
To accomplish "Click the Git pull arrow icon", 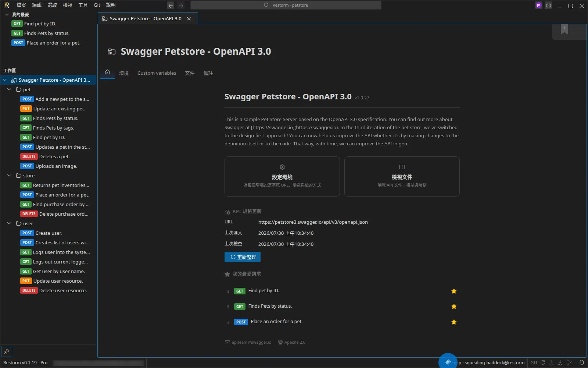I will click(x=560, y=362).
